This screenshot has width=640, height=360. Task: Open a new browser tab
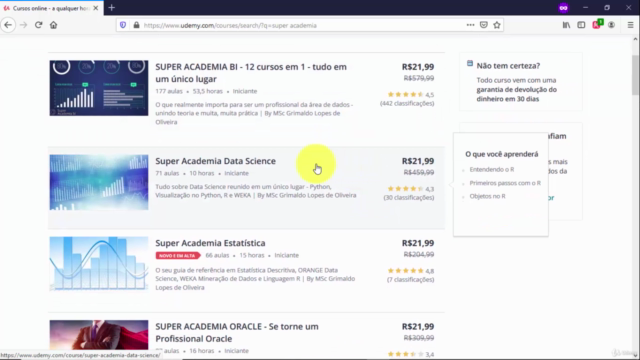click(112, 8)
